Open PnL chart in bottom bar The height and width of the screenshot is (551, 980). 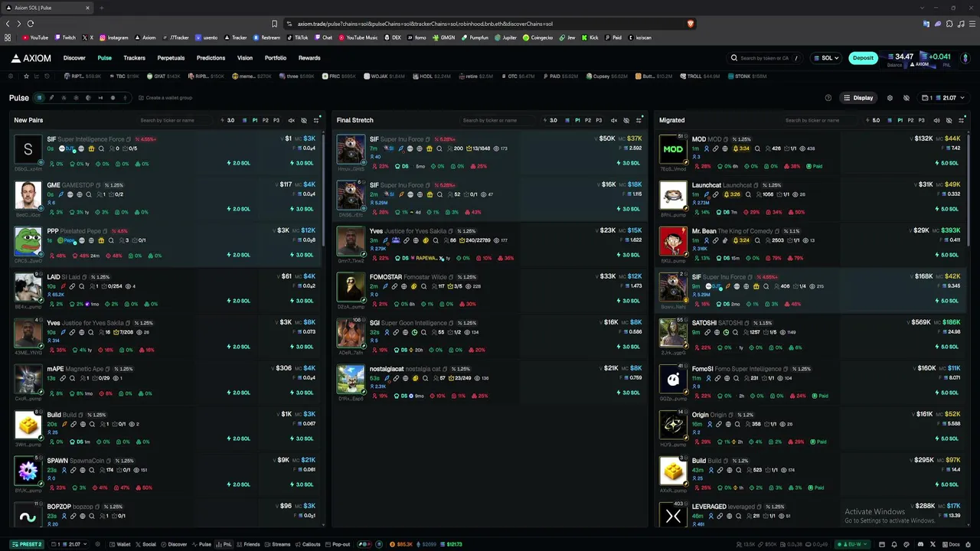224,544
